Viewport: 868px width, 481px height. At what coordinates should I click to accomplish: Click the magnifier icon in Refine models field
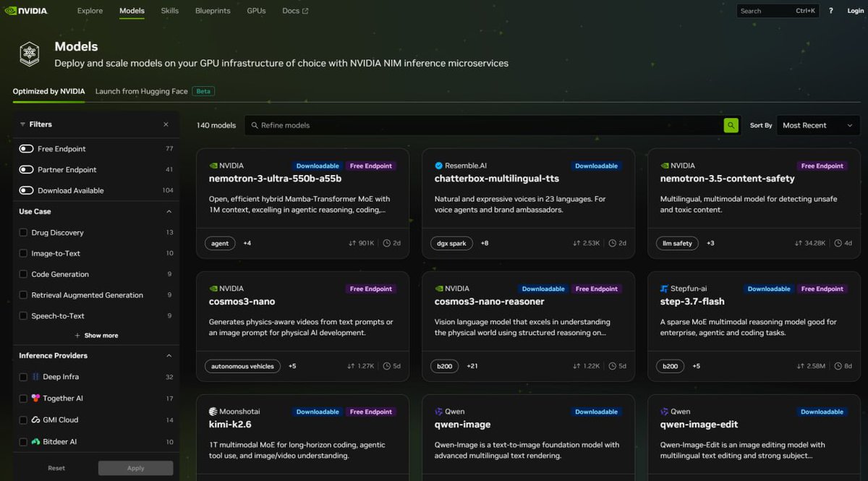tap(255, 125)
